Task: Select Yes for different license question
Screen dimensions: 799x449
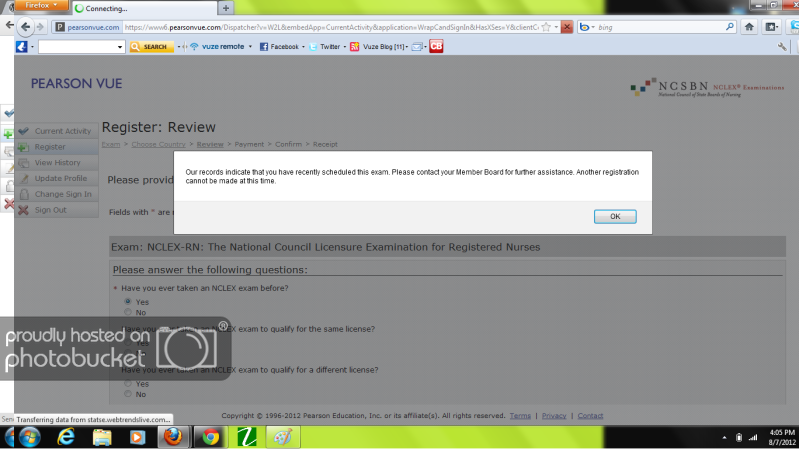Action: [x=128, y=383]
